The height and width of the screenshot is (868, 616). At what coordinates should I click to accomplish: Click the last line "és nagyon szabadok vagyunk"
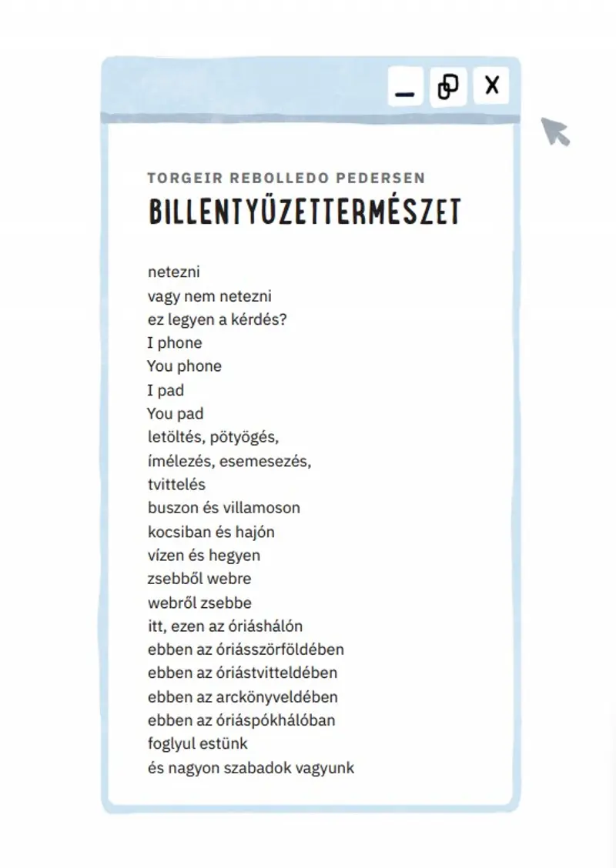point(251,768)
